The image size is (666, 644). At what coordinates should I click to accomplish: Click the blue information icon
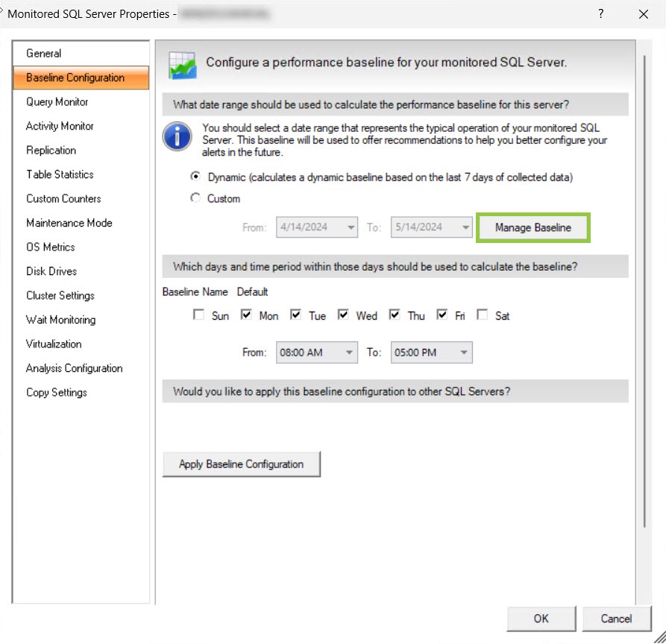[177, 136]
